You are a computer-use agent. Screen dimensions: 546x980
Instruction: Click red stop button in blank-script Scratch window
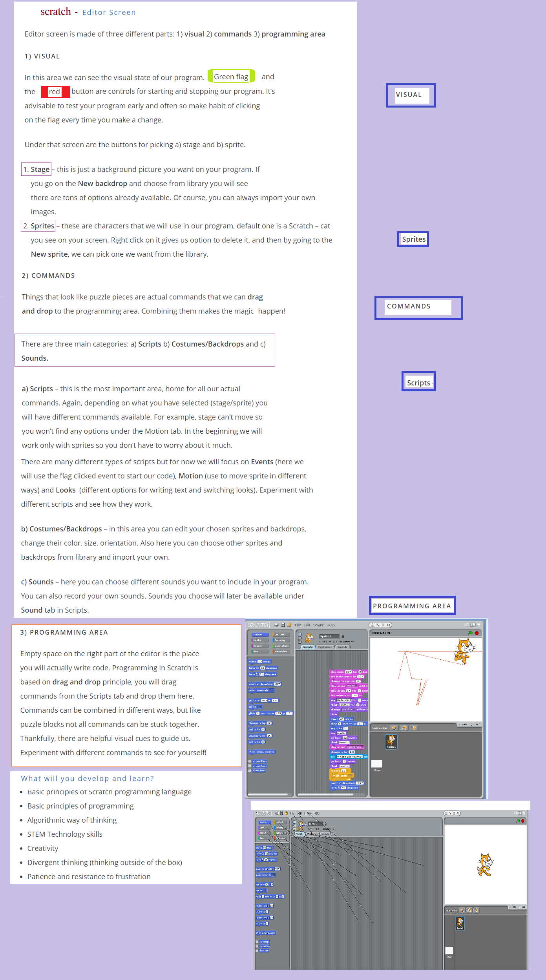(x=523, y=821)
